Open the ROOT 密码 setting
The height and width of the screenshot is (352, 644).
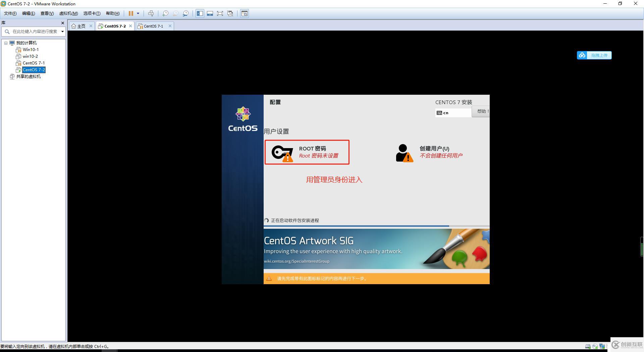pos(307,152)
